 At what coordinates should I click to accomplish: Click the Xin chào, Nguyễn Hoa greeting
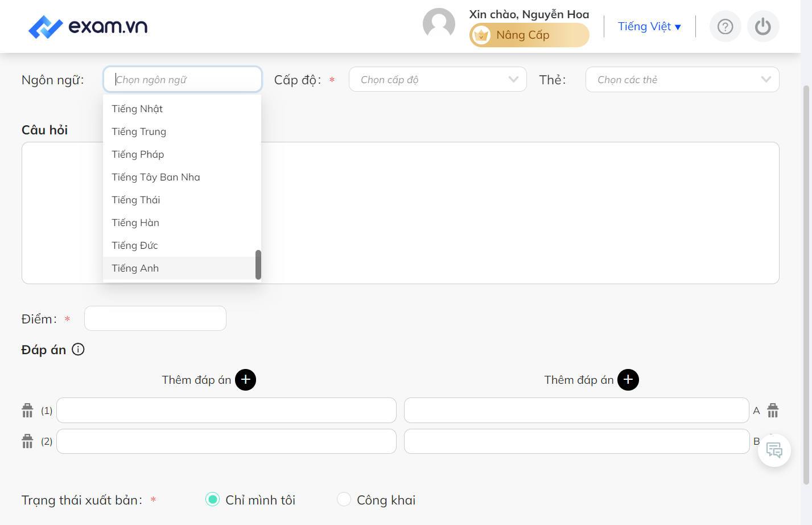click(x=529, y=14)
